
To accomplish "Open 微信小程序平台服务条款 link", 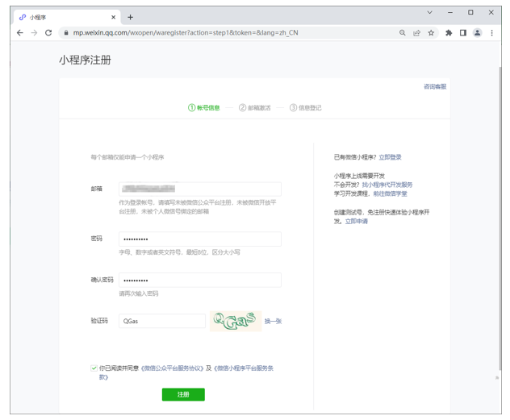I will (x=243, y=368).
